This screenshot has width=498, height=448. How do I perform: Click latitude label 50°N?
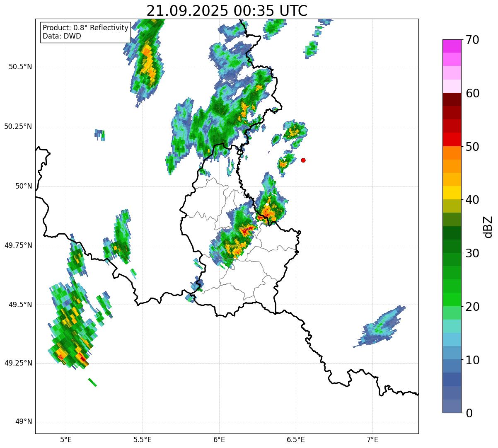click(x=24, y=186)
